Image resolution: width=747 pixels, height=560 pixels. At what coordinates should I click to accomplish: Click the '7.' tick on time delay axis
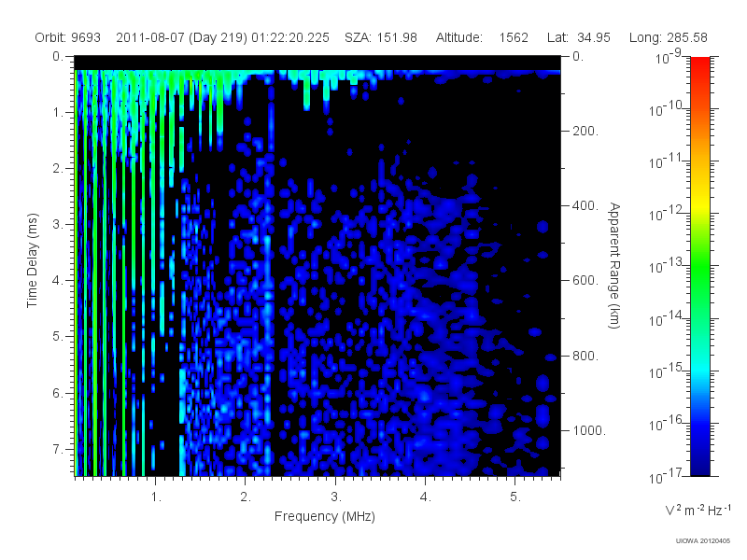click(58, 449)
